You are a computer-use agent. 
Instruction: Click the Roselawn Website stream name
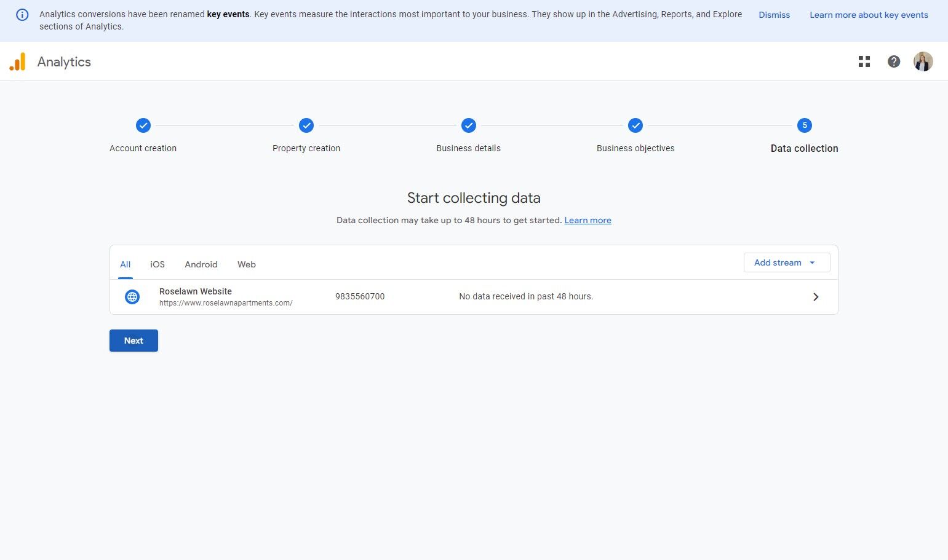196,291
